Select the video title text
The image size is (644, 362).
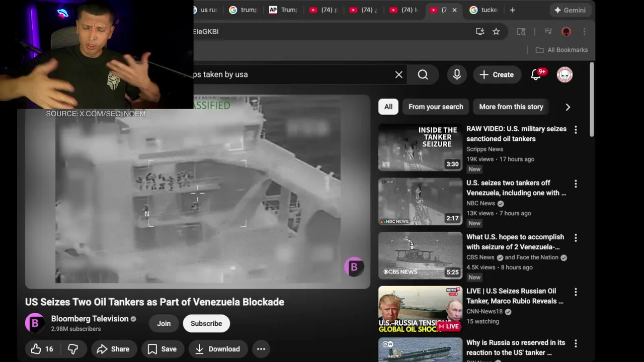click(154, 302)
